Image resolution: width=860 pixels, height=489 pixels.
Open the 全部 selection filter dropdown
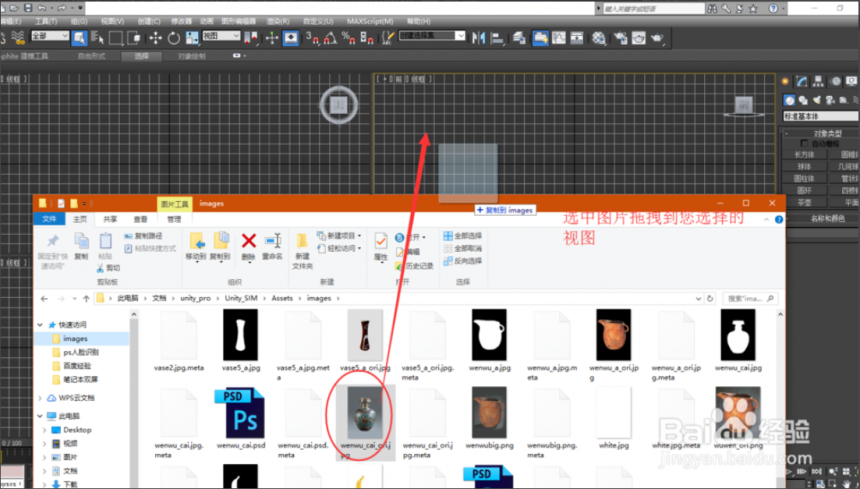coord(50,36)
